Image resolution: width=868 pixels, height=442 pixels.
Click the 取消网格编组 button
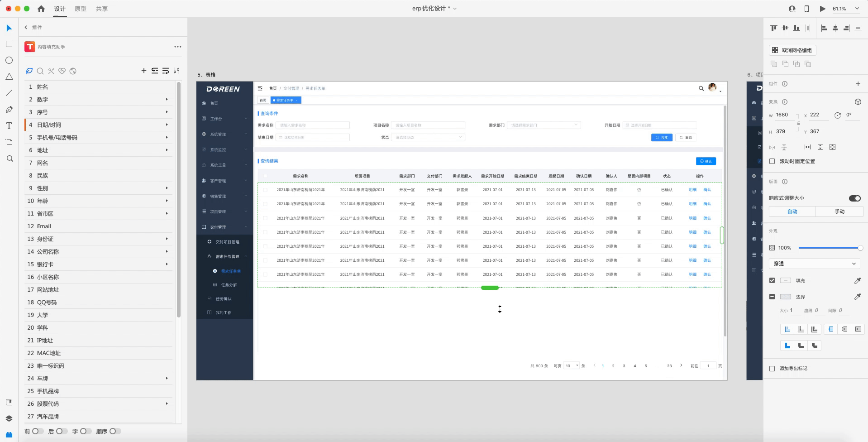pos(792,50)
